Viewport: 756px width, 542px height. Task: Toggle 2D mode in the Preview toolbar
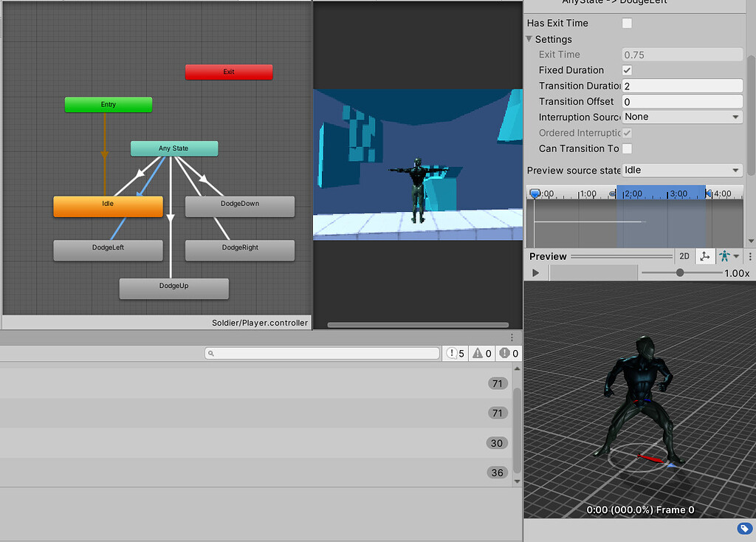click(x=684, y=256)
